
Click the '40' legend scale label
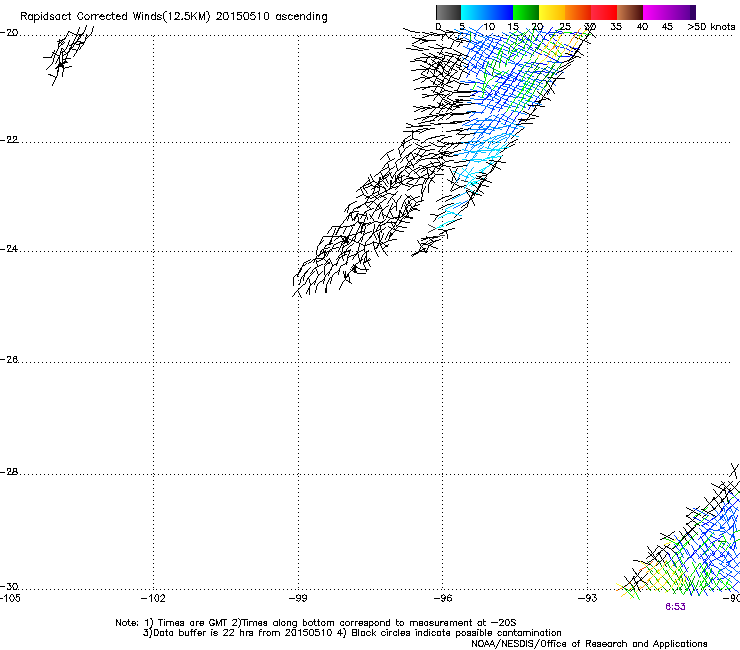pos(642,27)
